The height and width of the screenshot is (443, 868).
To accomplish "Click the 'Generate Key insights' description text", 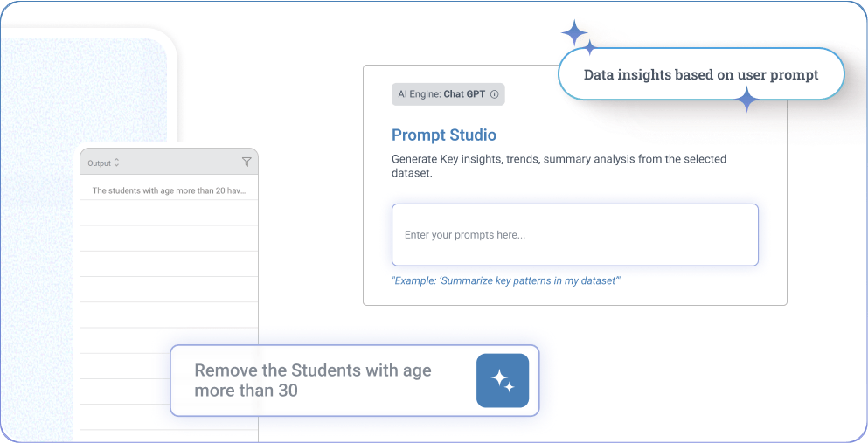I will (x=559, y=166).
